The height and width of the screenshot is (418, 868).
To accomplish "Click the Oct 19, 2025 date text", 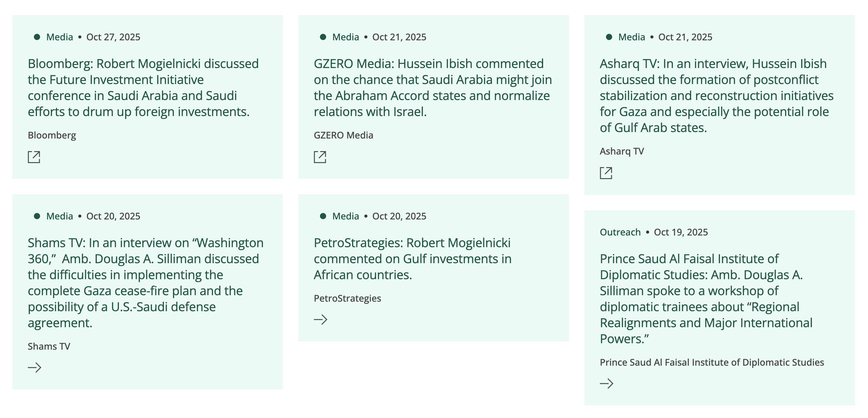I will point(681,232).
